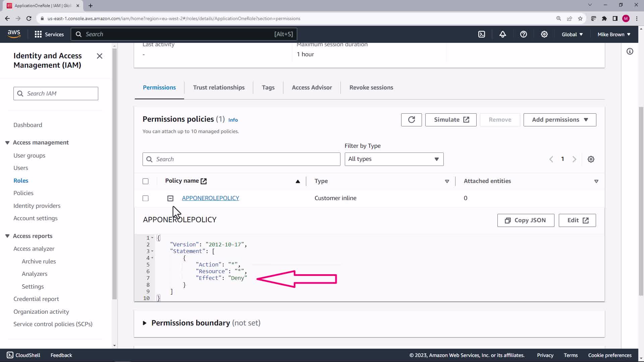Open the info panel icon at right
Viewport: 644px width, 362px height.
point(630,51)
